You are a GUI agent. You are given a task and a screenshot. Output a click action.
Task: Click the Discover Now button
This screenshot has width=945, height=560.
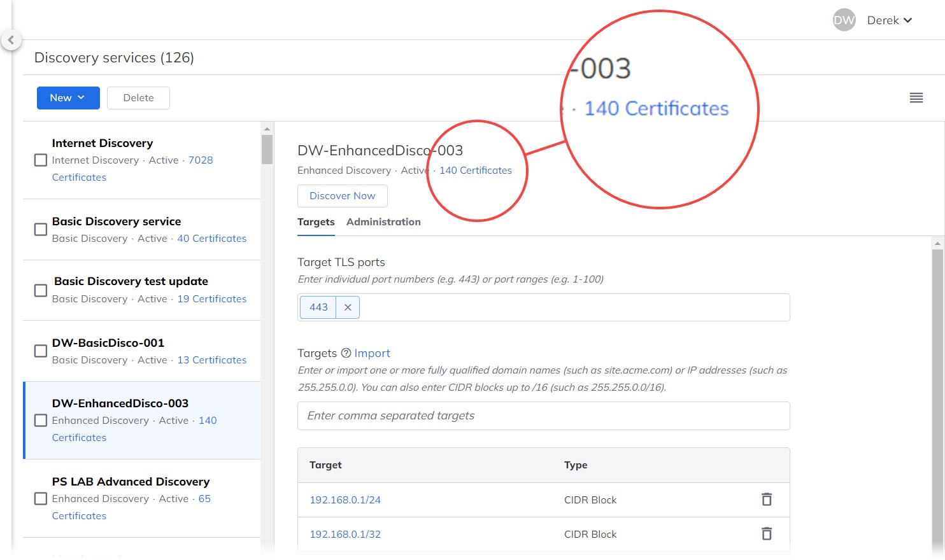[343, 196]
